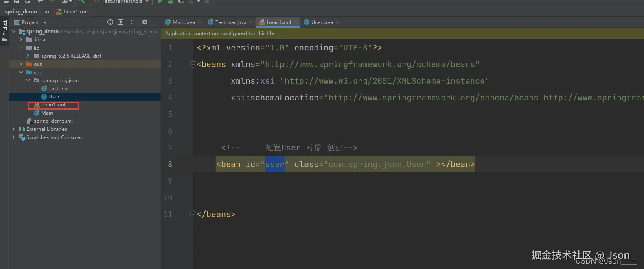
Task: Click the 配置User comment on line 7
Action: tap(289, 148)
